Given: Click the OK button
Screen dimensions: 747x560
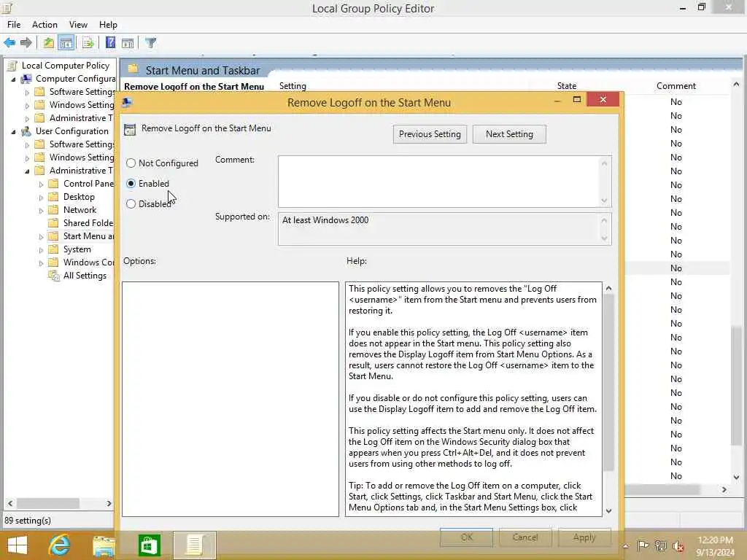Looking at the screenshot, I should 466,537.
